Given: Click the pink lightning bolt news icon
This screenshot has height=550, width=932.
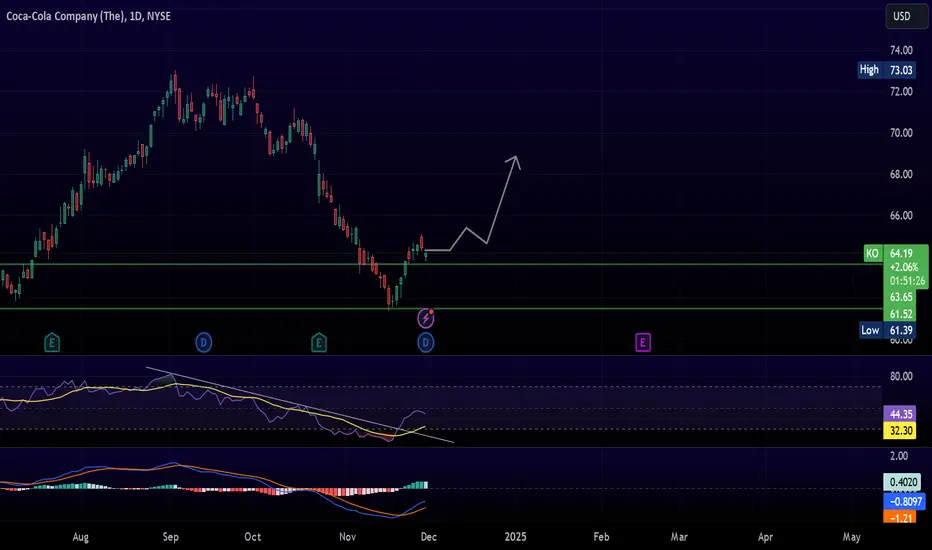Looking at the screenshot, I should (426, 318).
